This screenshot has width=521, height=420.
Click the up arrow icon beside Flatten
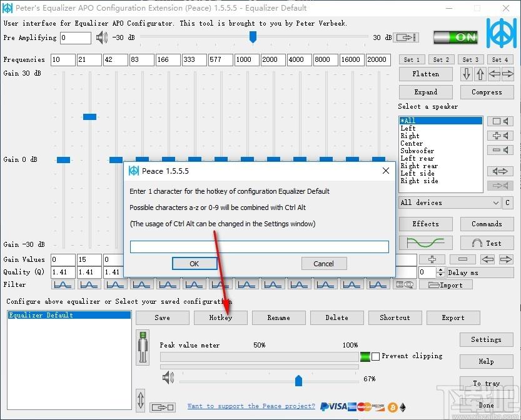480,74
